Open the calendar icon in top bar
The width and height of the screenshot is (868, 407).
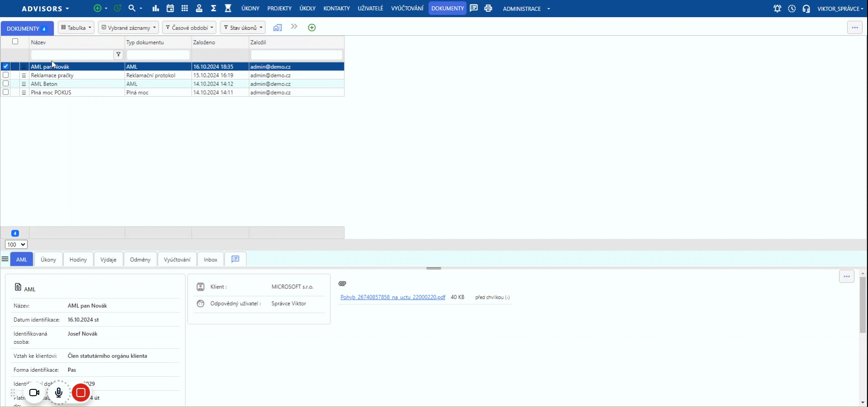pyautogui.click(x=170, y=8)
